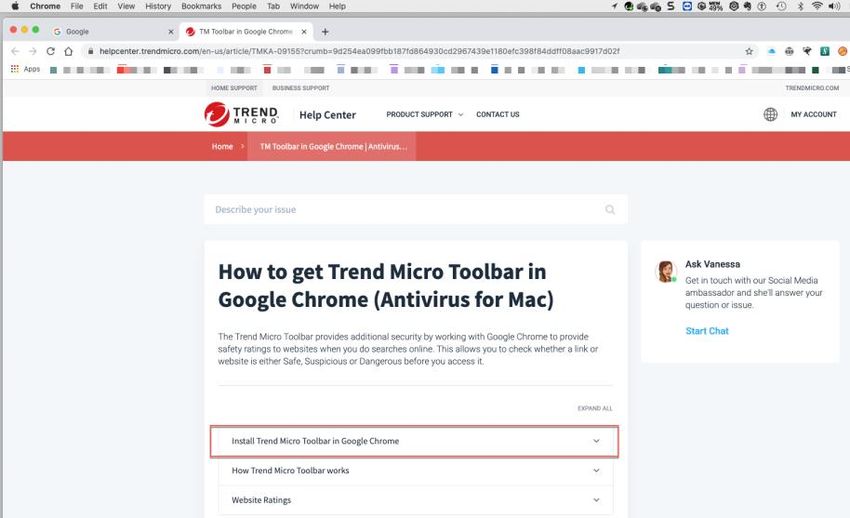
Task: Bookmark page with the star icon
Action: (x=749, y=51)
